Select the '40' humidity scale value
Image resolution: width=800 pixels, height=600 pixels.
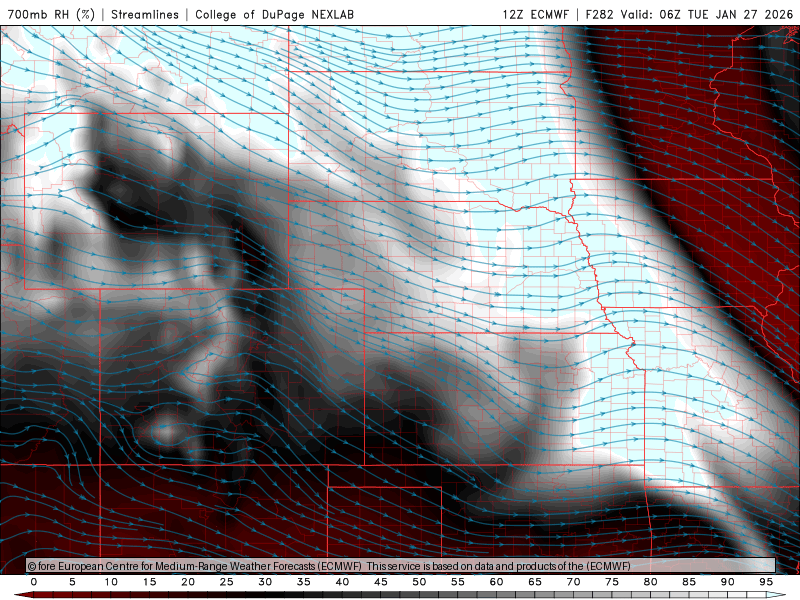click(x=342, y=582)
